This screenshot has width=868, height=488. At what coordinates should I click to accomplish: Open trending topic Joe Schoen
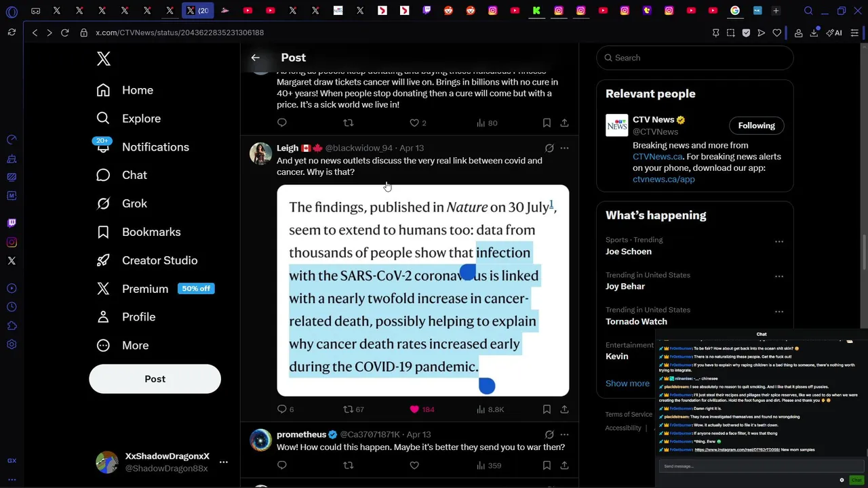(x=629, y=251)
